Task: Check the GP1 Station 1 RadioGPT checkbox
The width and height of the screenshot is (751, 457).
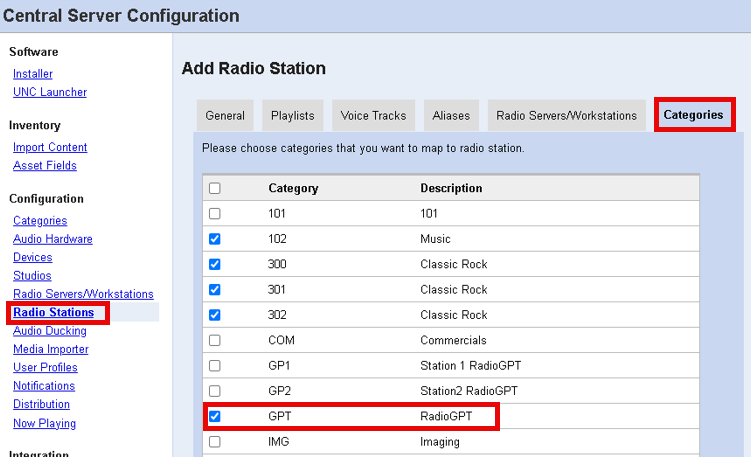Action: 214,366
